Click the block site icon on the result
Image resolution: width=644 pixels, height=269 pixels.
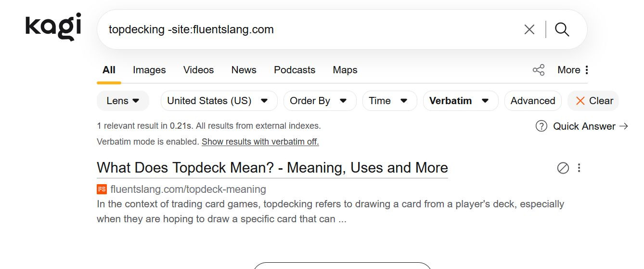(563, 168)
